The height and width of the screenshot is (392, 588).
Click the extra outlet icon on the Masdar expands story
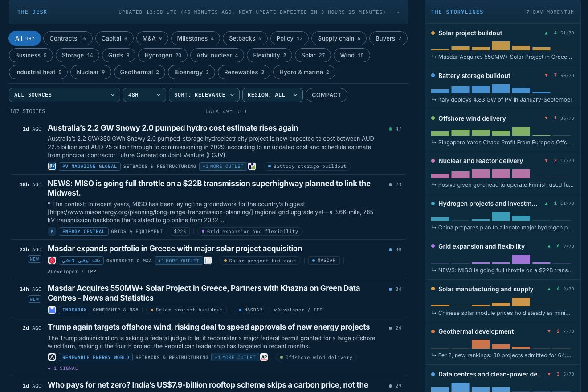click(x=208, y=260)
